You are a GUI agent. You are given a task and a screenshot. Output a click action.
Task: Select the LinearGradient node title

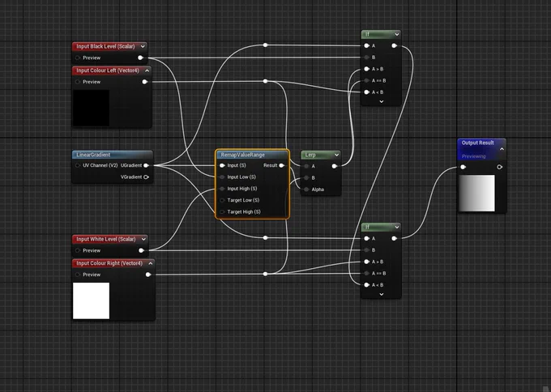pos(93,155)
